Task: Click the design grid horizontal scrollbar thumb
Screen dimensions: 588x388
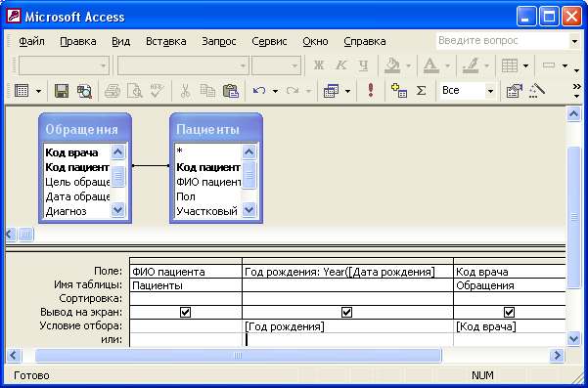Action: tap(238, 356)
